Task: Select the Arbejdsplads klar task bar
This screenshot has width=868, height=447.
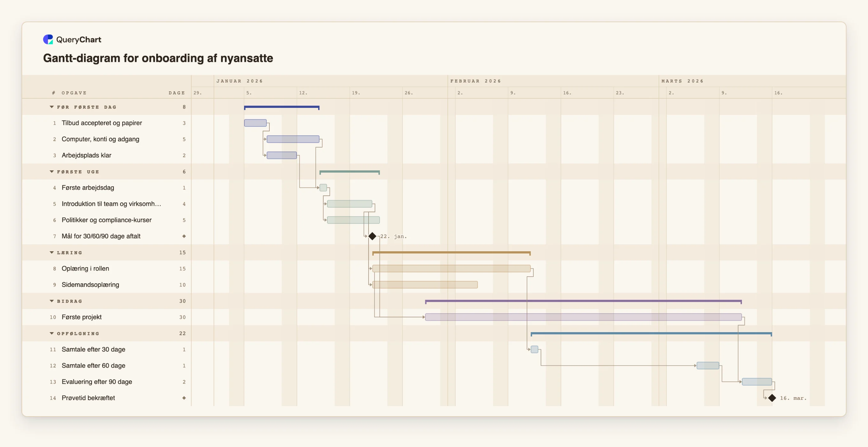Action: point(282,155)
